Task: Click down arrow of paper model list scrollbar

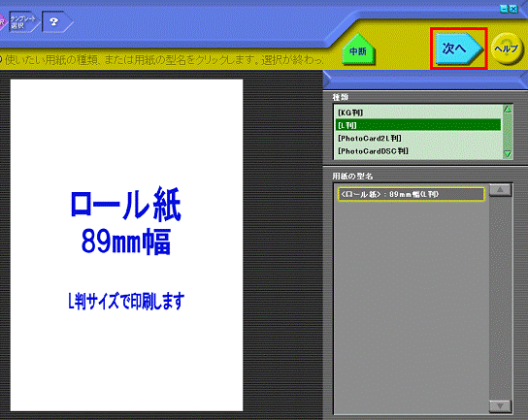Action: (x=500, y=405)
